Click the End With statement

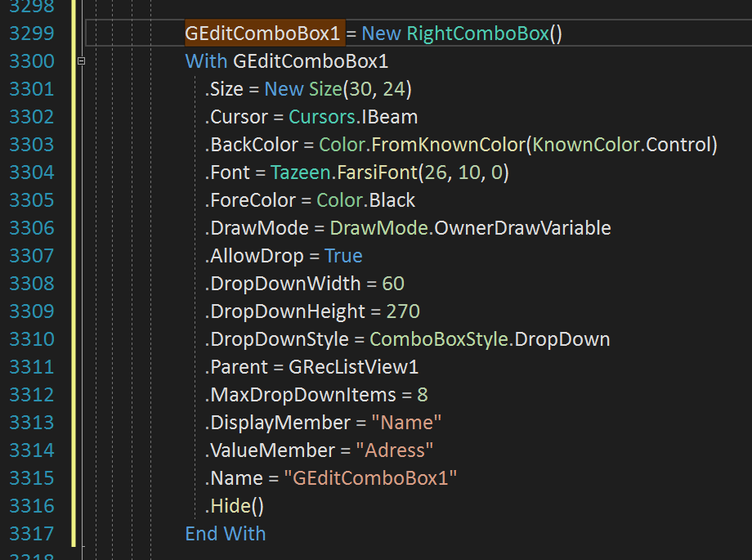coord(225,533)
